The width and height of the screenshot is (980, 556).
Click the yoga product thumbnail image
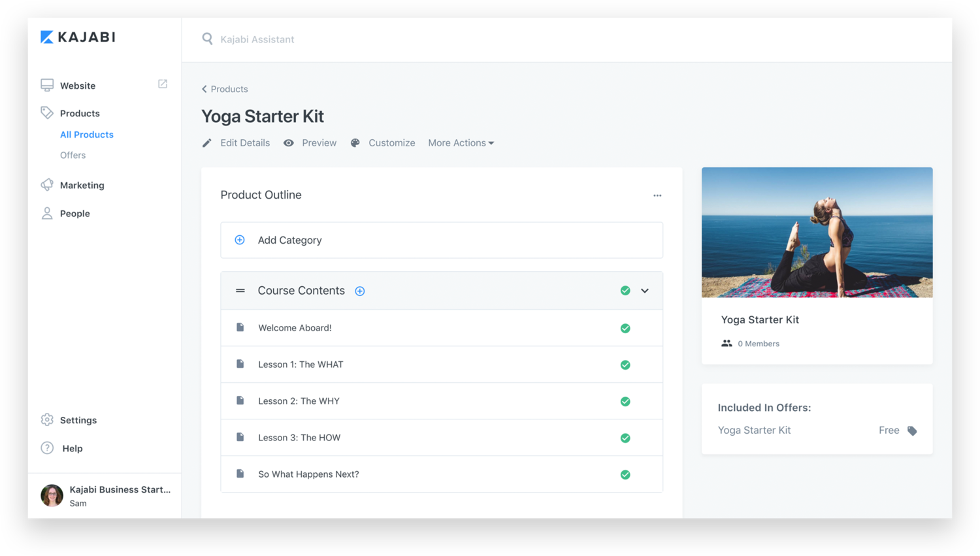pyautogui.click(x=817, y=233)
